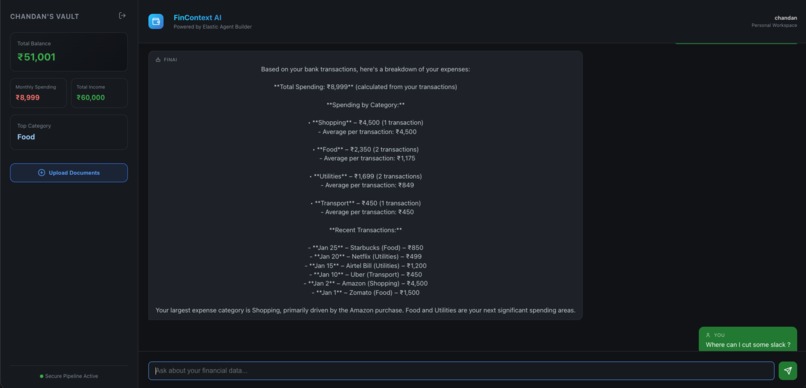Select the Total Income ₹60,000 card
This screenshot has width=806, height=388.
click(x=99, y=93)
